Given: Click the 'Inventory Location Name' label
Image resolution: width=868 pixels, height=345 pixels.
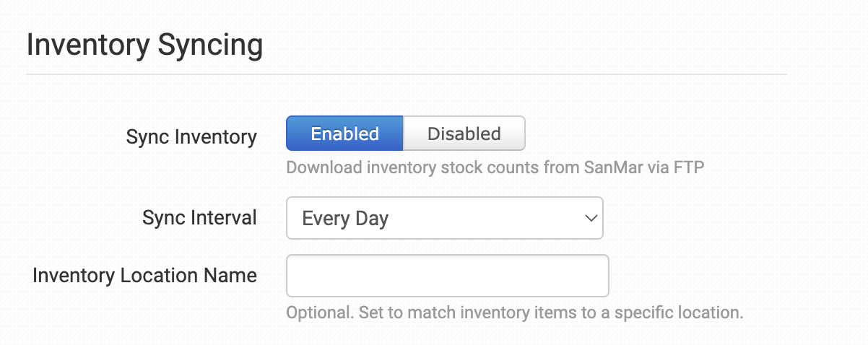Looking at the screenshot, I should (144, 275).
